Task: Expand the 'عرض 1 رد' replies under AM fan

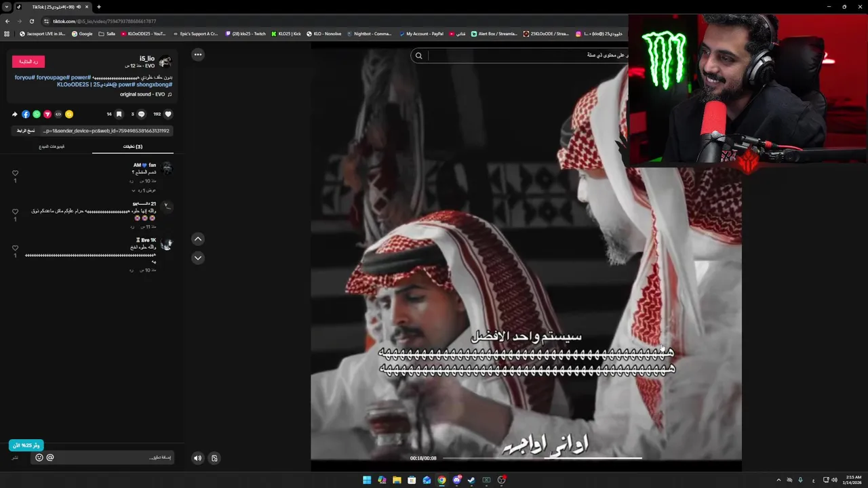Action: [144, 190]
